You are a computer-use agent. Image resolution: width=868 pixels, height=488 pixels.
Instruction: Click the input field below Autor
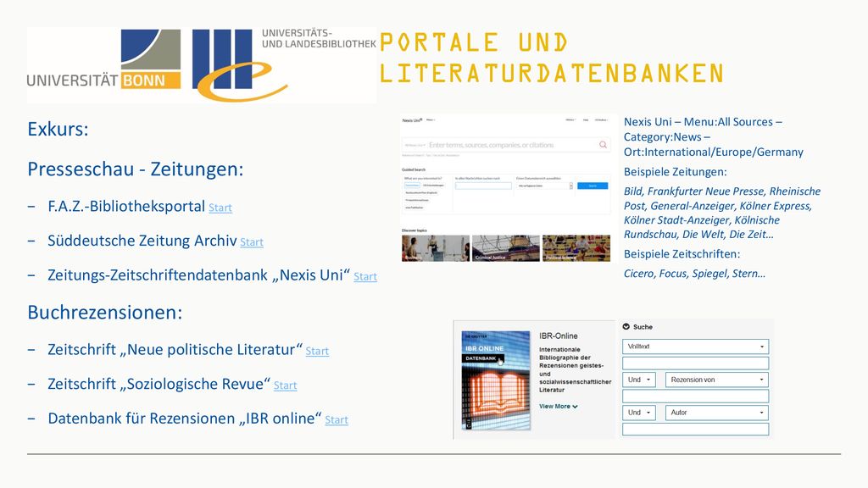695,430
